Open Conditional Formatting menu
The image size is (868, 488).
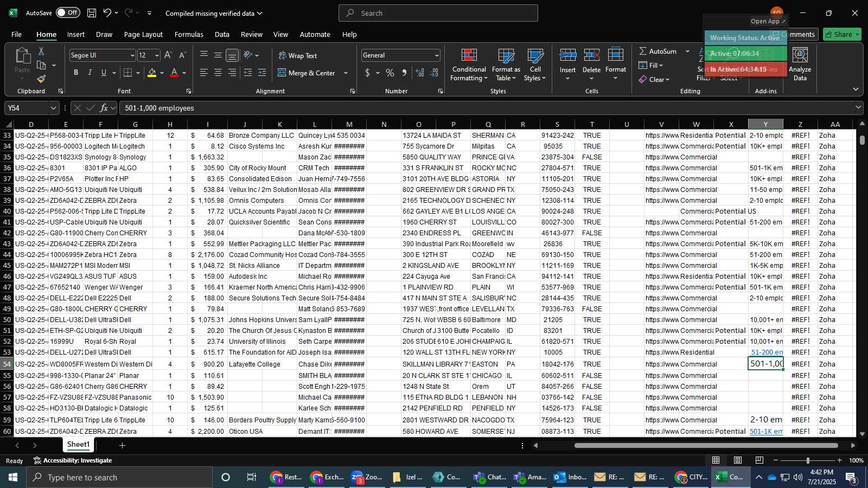[469, 65]
